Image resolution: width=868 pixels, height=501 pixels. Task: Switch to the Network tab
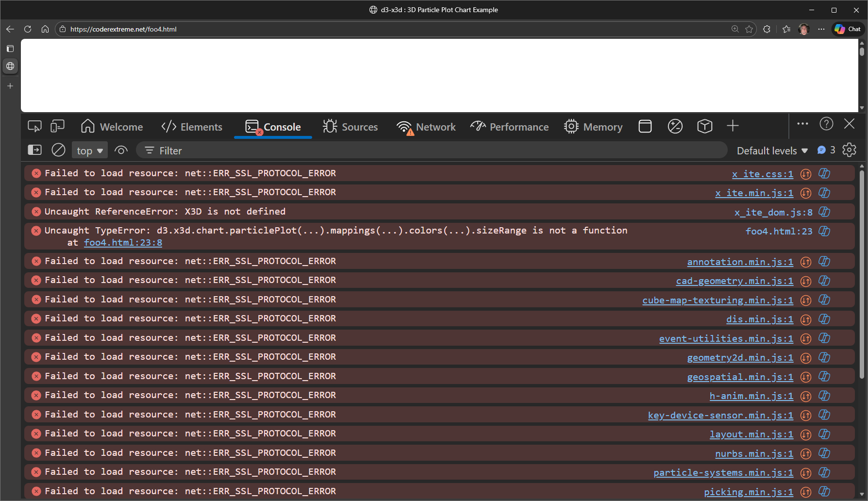[426, 127]
